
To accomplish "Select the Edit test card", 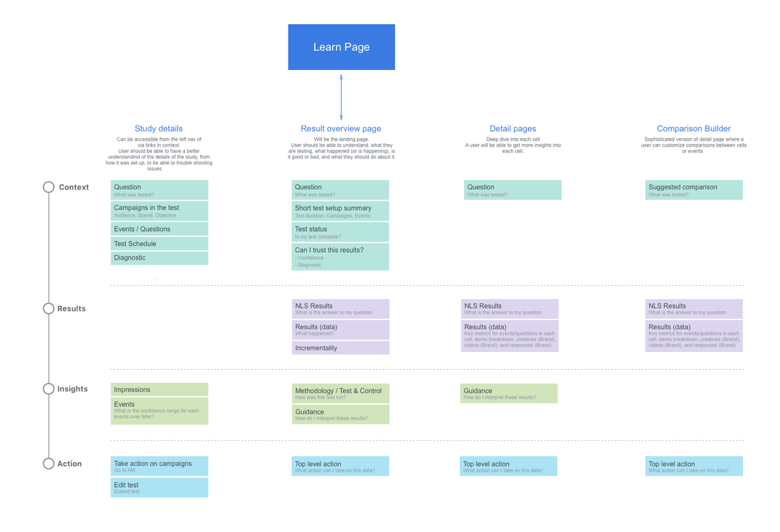I will coord(159,487).
